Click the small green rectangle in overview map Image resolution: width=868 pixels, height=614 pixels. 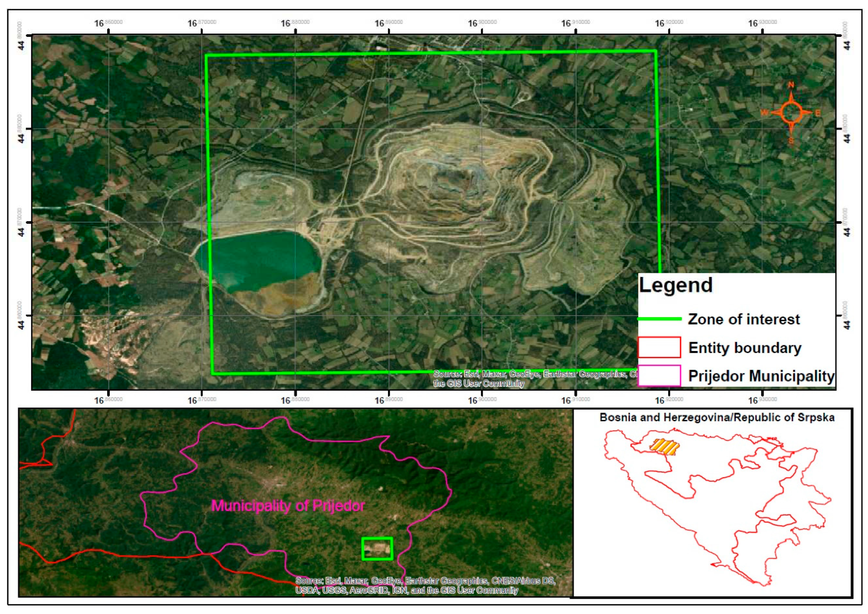click(x=377, y=548)
